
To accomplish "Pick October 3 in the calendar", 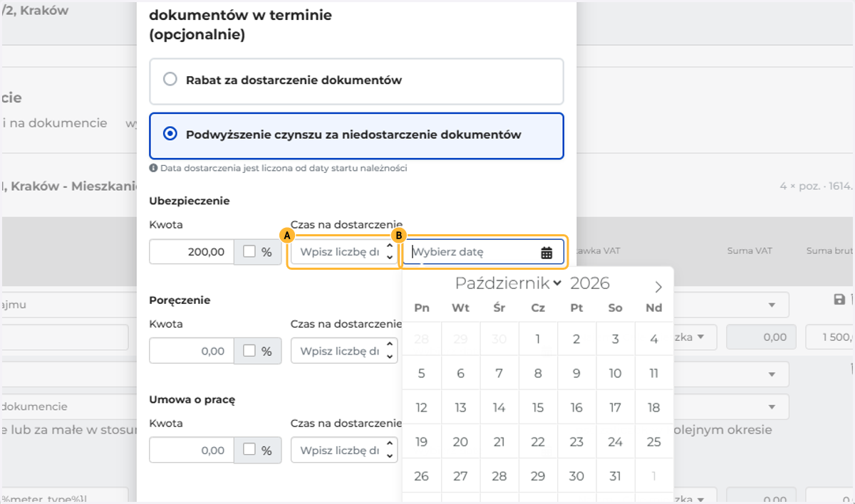I will 616,340.
